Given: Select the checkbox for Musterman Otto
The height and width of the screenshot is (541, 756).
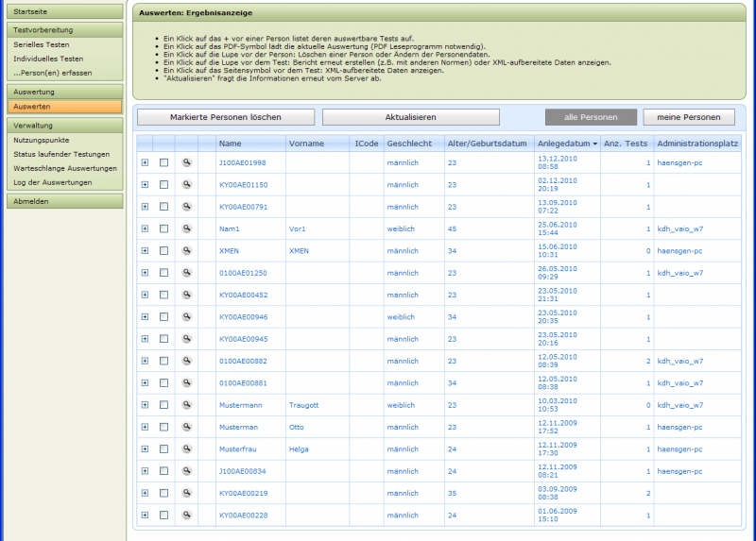Looking at the screenshot, I should [163, 427].
